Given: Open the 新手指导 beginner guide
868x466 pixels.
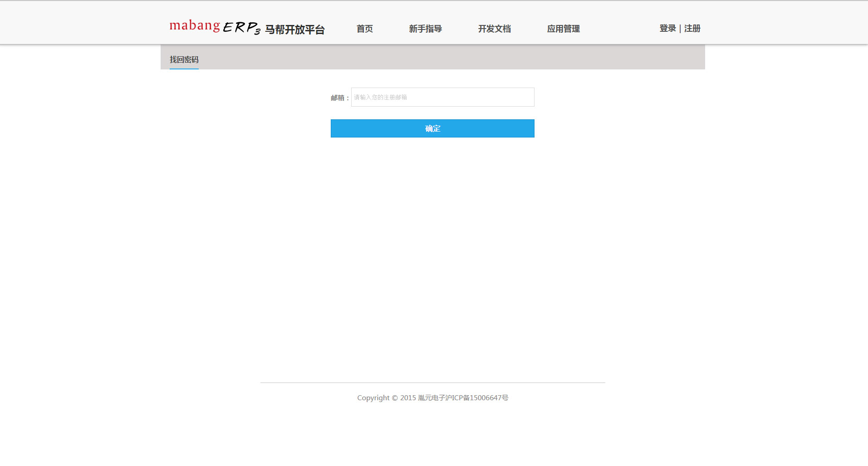Looking at the screenshot, I should point(425,29).
